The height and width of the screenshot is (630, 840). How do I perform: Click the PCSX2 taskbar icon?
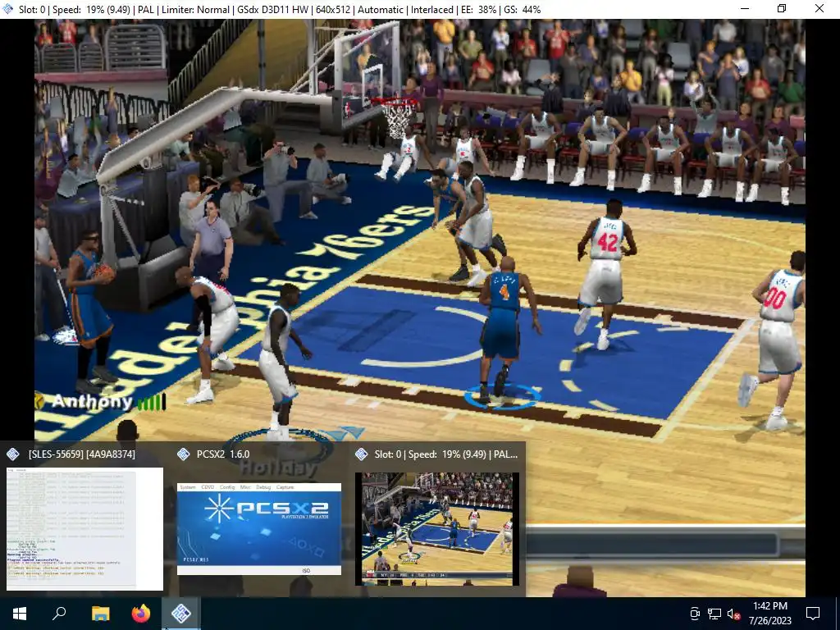click(x=181, y=614)
